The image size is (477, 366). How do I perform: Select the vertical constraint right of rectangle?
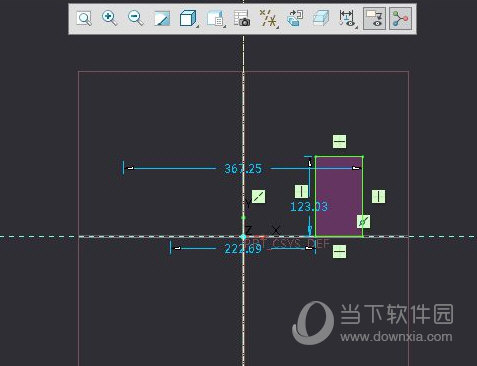[378, 196]
